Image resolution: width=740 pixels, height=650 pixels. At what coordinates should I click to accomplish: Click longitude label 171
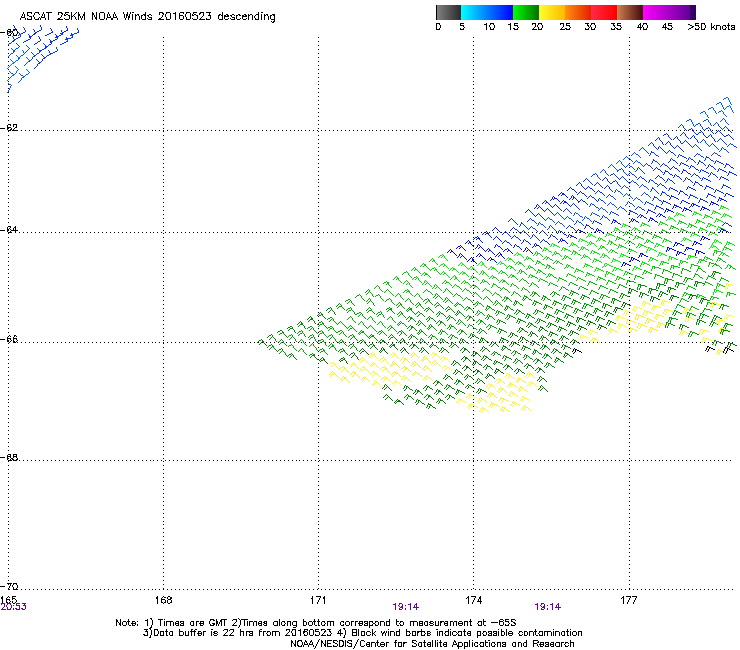318,600
